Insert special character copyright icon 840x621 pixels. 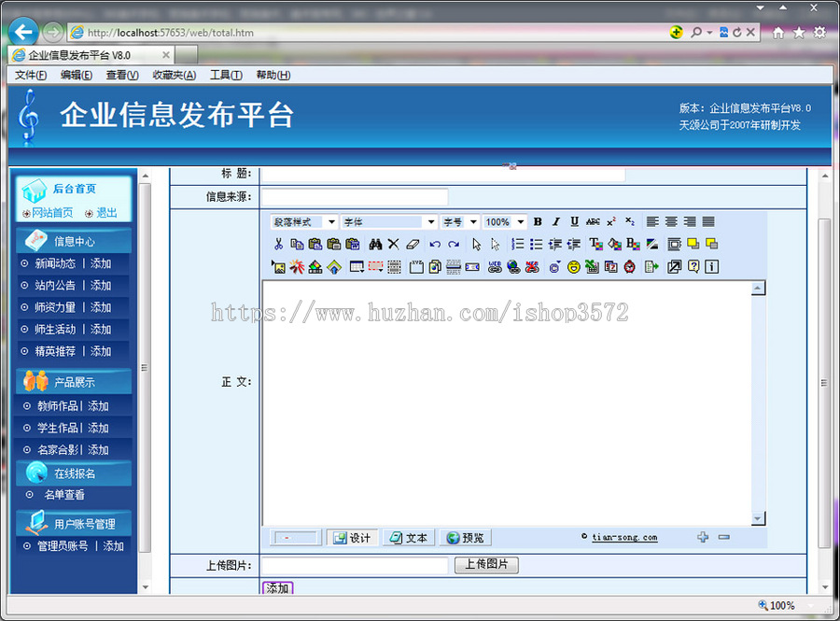click(x=554, y=267)
